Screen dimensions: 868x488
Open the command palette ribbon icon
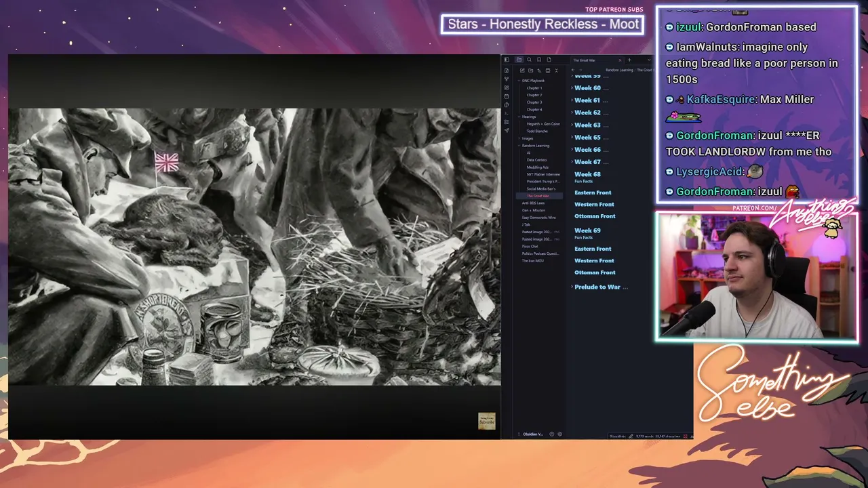point(507,113)
